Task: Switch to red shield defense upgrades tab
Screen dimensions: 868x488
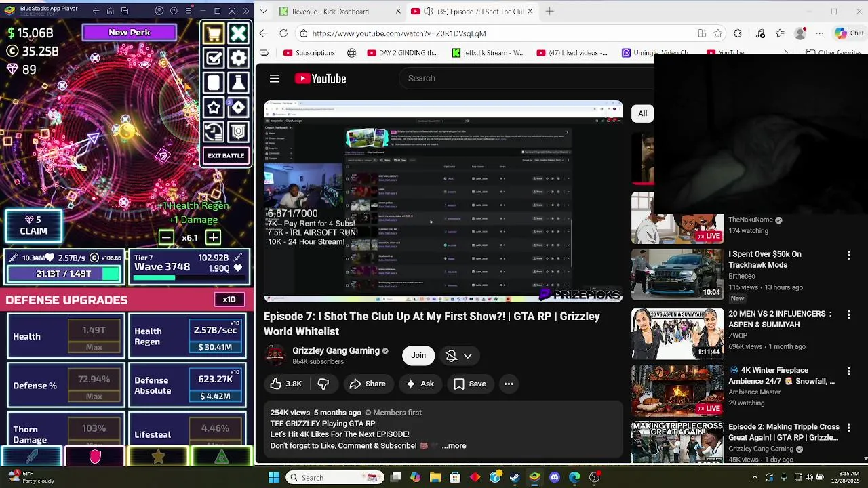Action: tap(95, 456)
